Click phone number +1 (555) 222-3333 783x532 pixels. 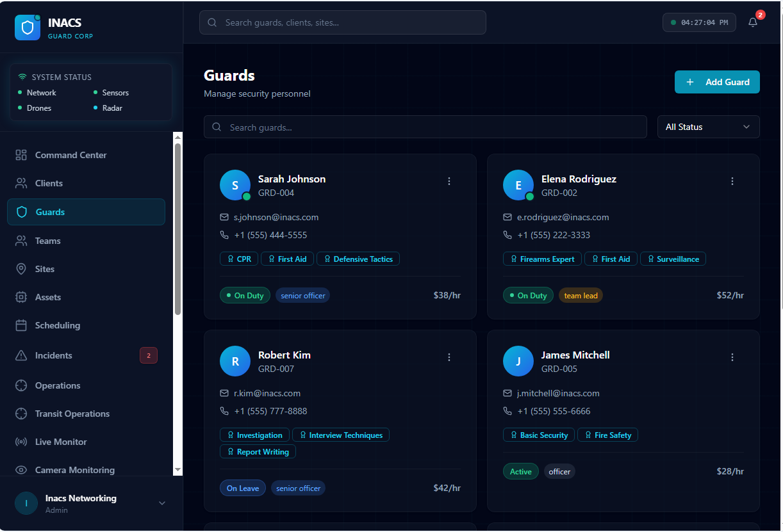554,235
